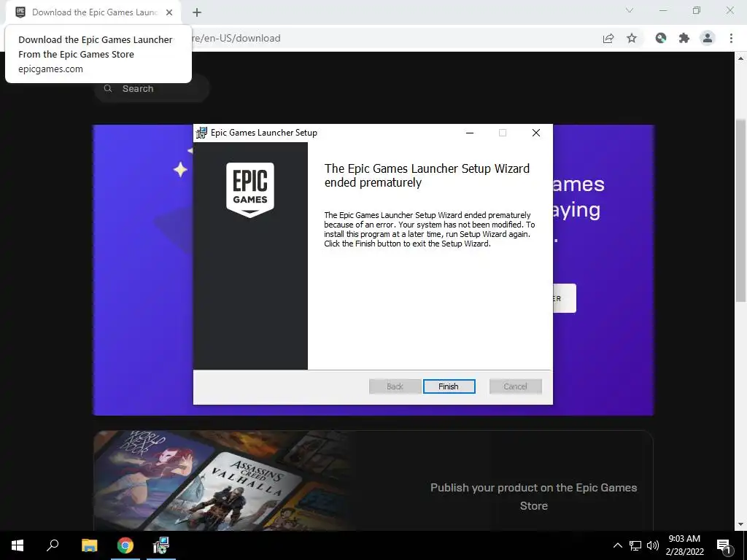Open the tab search chevron in Chrome
This screenshot has height=560, width=747.
click(630, 10)
